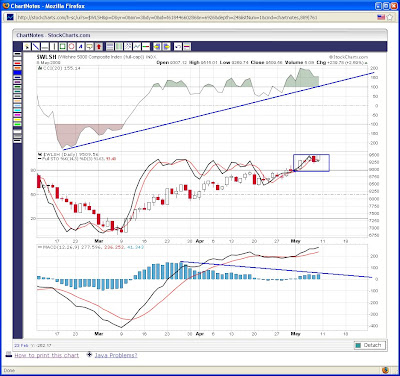Choose the vertical line tool
Image resolution: width=400 pixels, height=376 pixels.
[54, 46]
